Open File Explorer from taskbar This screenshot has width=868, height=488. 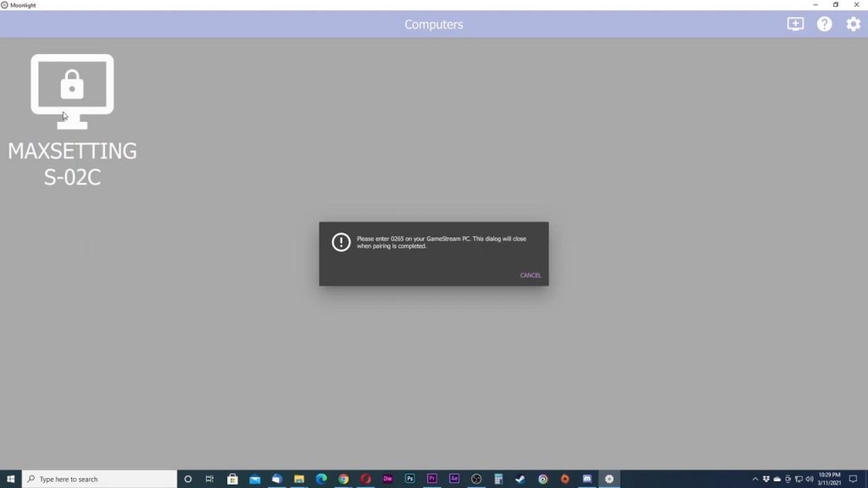pyautogui.click(x=299, y=479)
